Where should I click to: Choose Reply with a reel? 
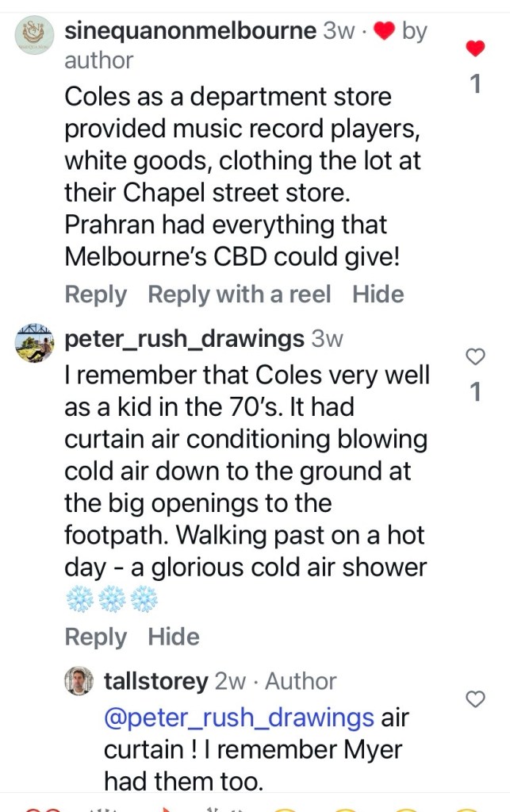pos(240,294)
